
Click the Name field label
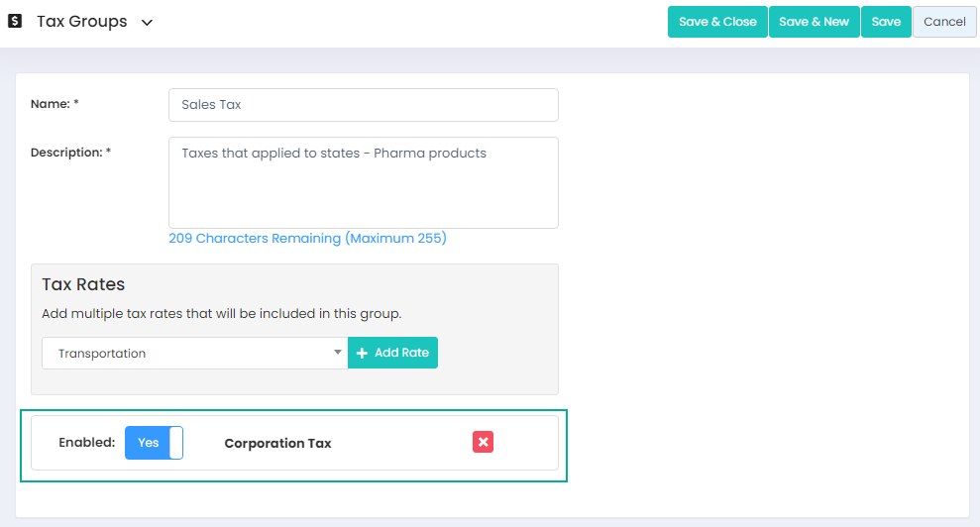click(54, 103)
